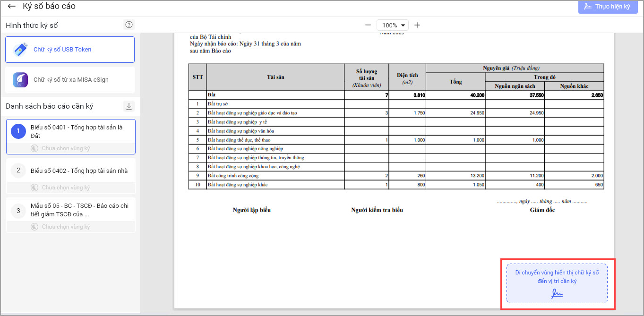This screenshot has width=644, height=316.
Task: Click row Đất hoạt động sự nghiệp khác
Action: pos(396,185)
